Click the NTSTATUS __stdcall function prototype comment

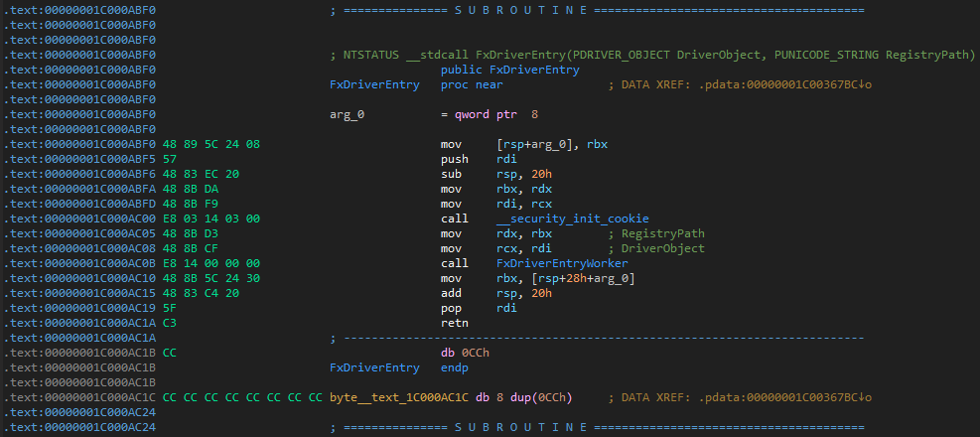pos(652,55)
